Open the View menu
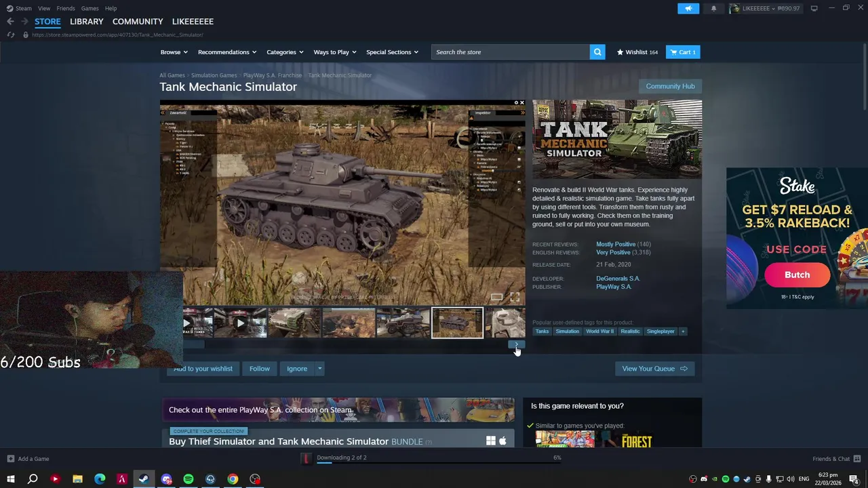This screenshot has width=868, height=488. [x=44, y=8]
